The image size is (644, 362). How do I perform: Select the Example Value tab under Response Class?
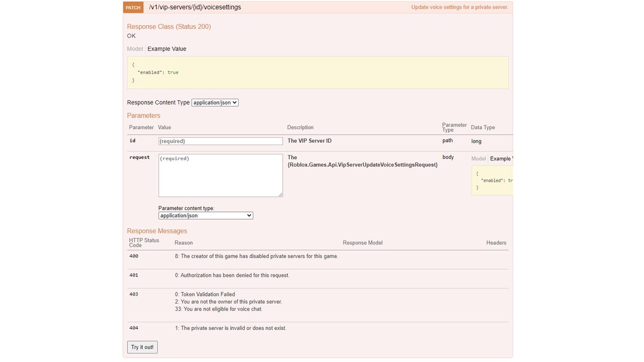(167, 49)
